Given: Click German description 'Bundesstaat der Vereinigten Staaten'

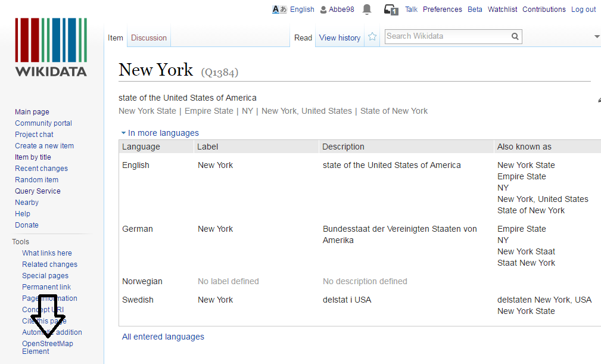Looking at the screenshot, I should pyautogui.click(x=400, y=235).
